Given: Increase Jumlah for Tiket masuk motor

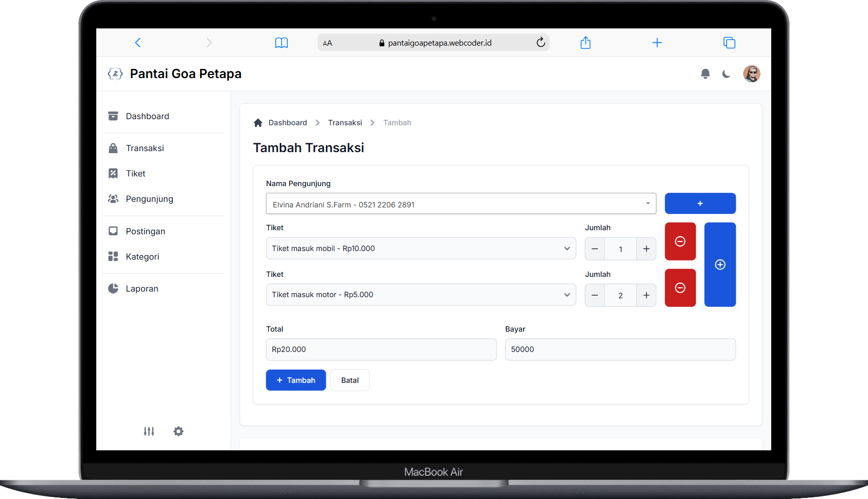Looking at the screenshot, I should (647, 295).
